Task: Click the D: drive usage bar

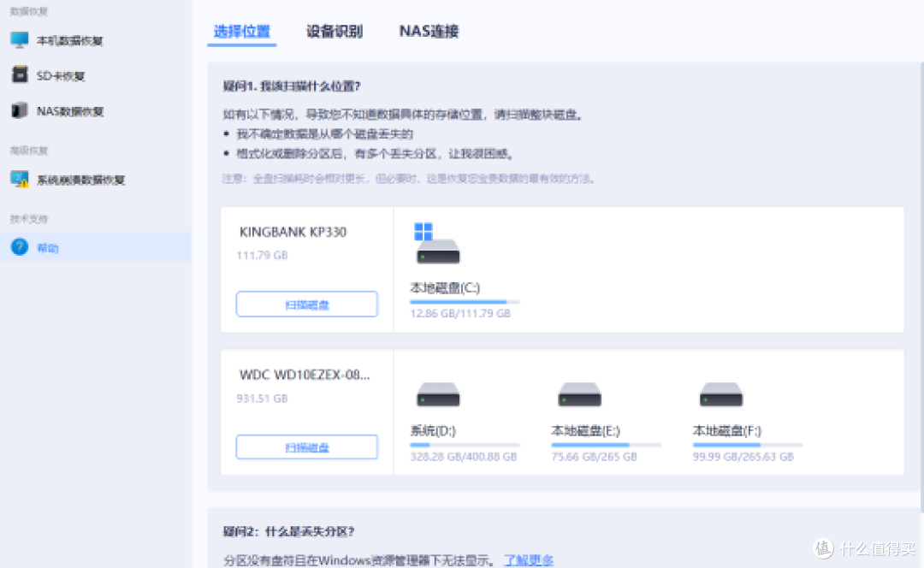Action: tap(465, 445)
